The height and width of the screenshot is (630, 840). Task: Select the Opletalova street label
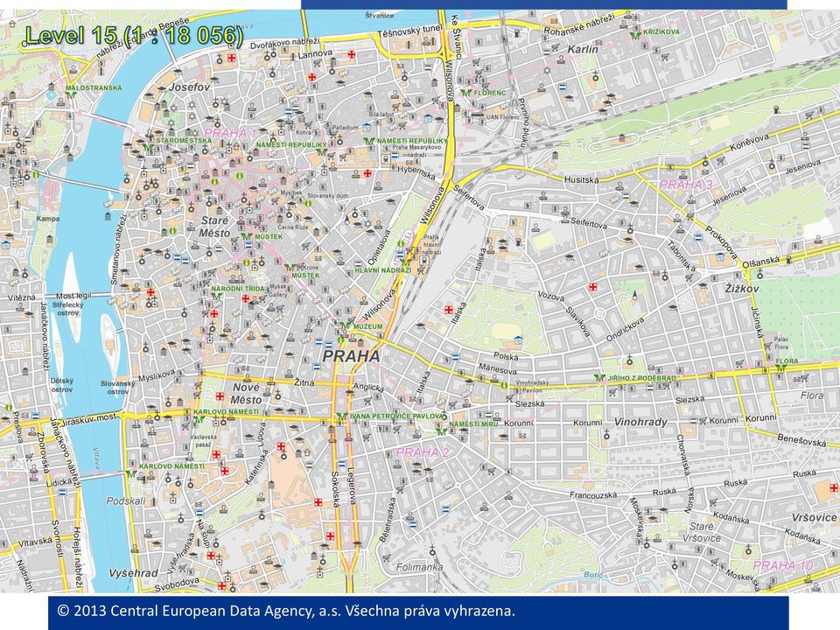coord(379,247)
